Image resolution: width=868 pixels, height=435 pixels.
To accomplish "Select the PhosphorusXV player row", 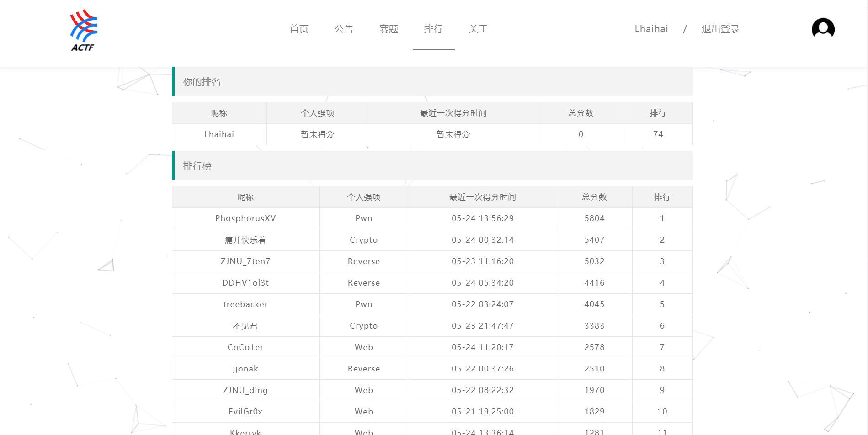I will click(245, 218).
